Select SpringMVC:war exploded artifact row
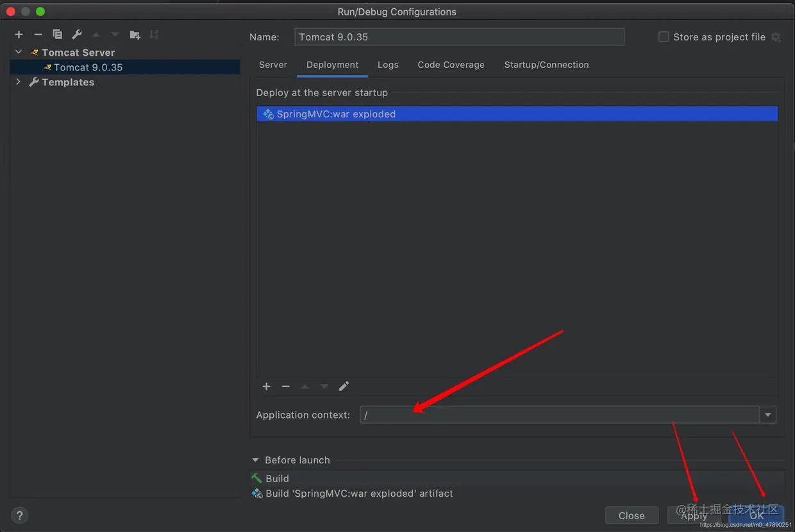This screenshot has width=795, height=532. [517, 114]
